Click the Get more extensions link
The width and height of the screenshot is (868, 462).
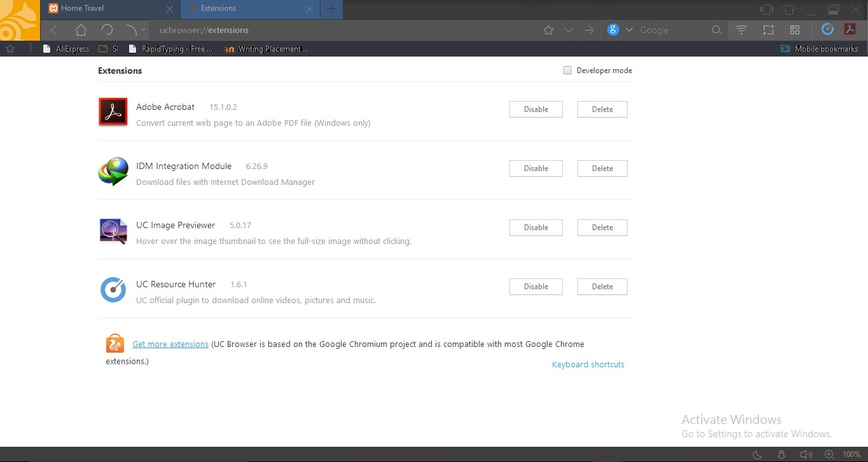[170, 344]
